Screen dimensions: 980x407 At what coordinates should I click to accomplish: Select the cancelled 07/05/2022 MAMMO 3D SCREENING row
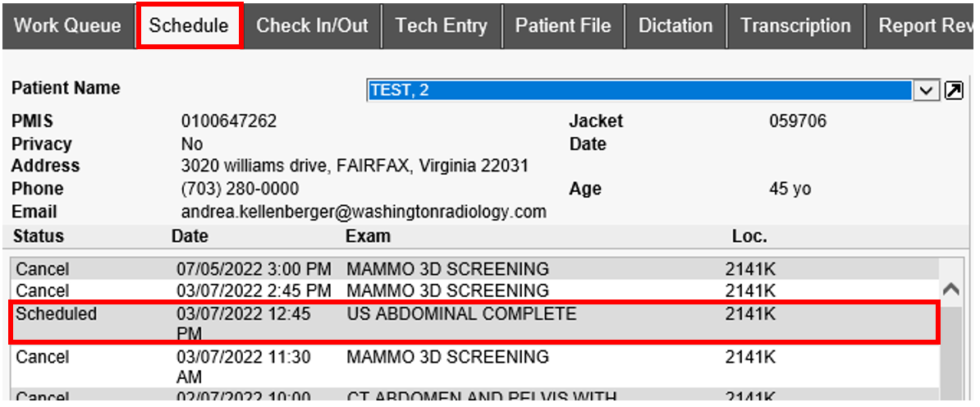(x=447, y=268)
